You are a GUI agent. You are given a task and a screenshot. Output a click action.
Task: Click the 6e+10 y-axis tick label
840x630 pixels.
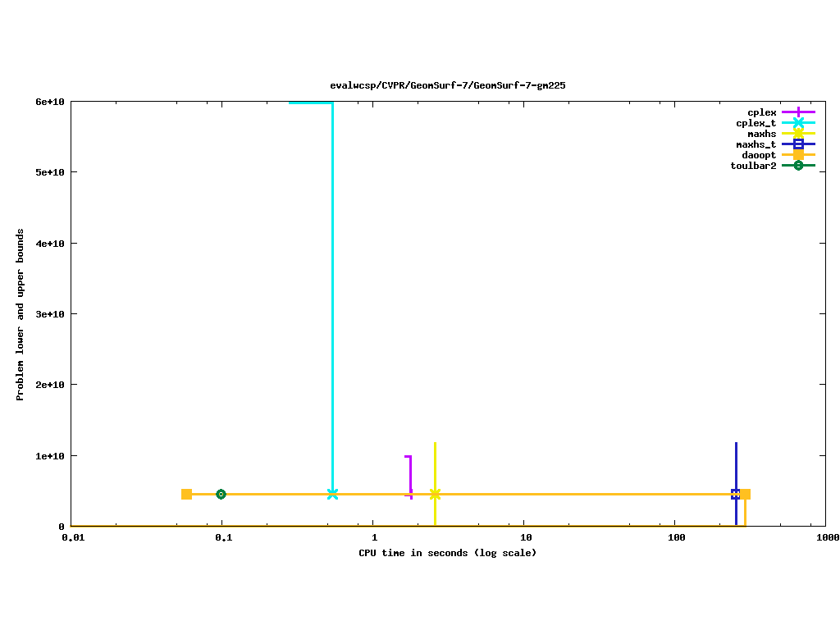pyautogui.click(x=50, y=102)
